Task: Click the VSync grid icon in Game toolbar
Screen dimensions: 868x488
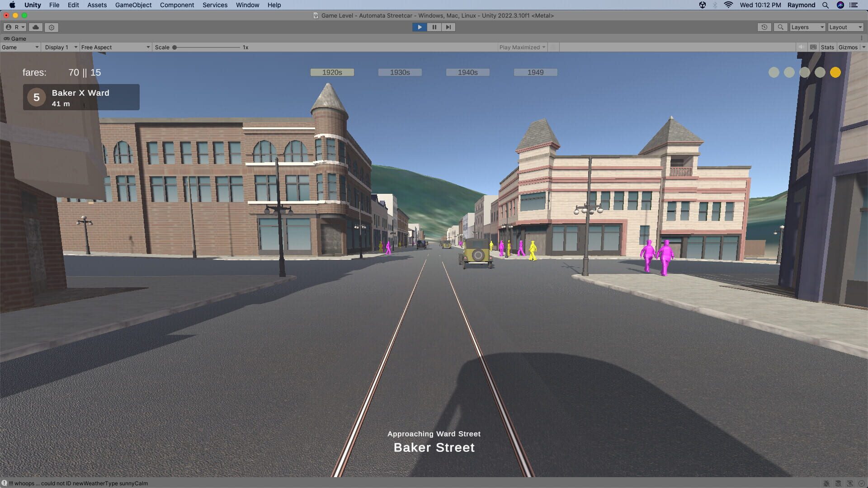Action: coord(812,47)
